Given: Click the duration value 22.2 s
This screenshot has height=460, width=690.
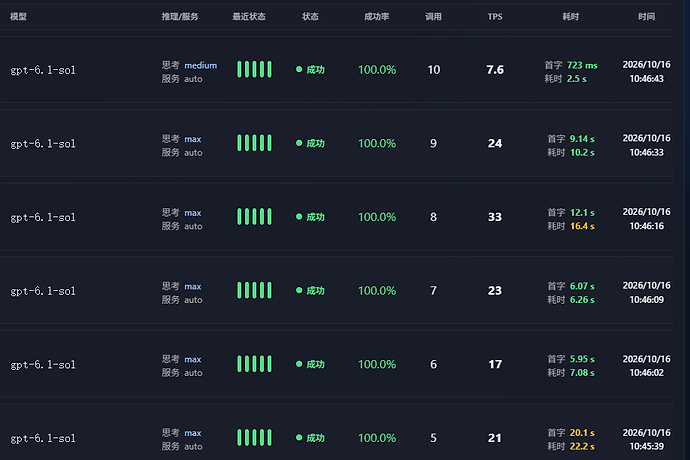Looking at the screenshot, I should [x=582, y=446].
